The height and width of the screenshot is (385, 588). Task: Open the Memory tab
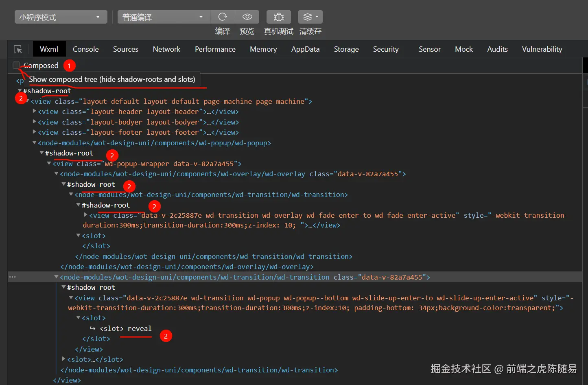click(x=263, y=49)
